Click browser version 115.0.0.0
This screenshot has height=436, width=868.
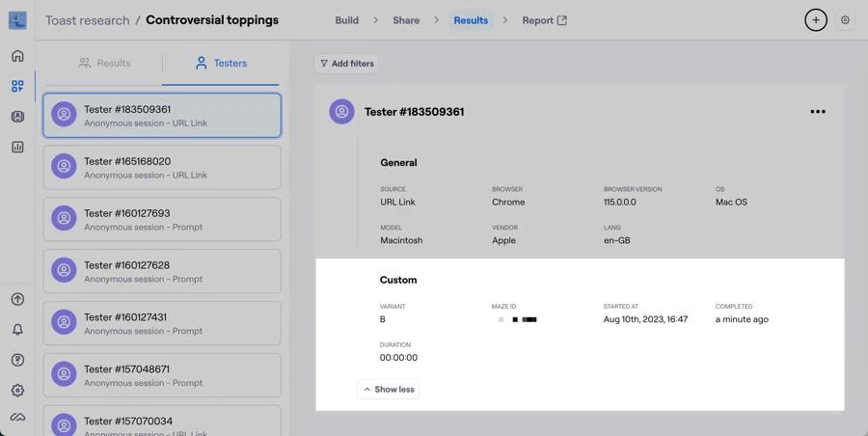[619, 203]
